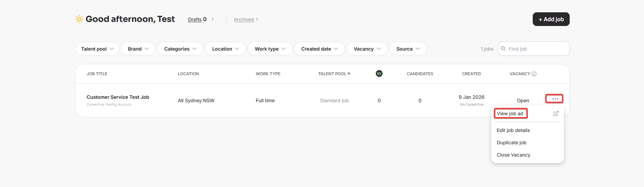Viewport: 644px width, 187px height.
Task: Click the Standard job cell
Action: click(x=334, y=101)
